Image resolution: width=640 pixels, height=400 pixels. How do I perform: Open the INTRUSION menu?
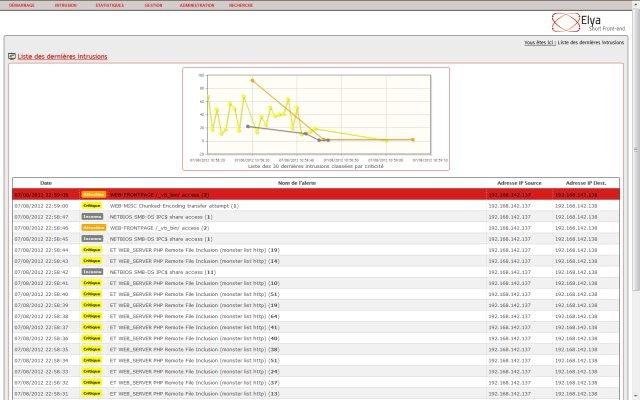[x=66, y=5]
